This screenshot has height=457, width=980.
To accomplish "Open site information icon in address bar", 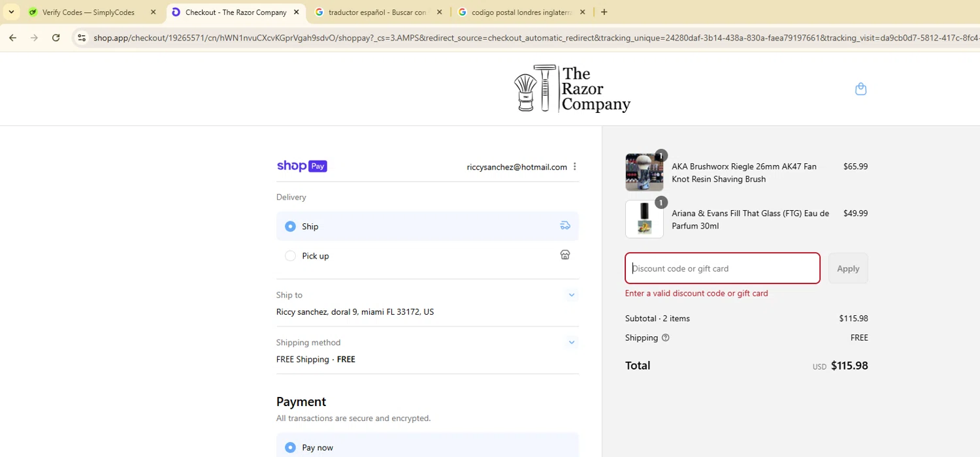I will coord(82,38).
